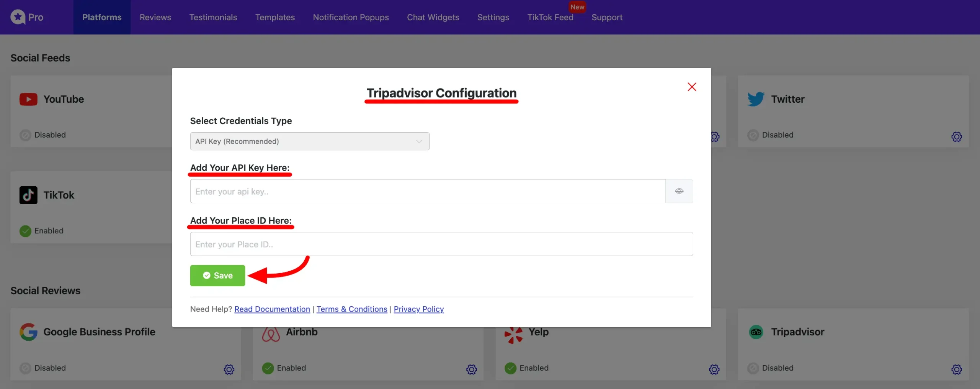Go to the Reviews menu
Viewport: 980px width, 389px height.
pos(155,17)
